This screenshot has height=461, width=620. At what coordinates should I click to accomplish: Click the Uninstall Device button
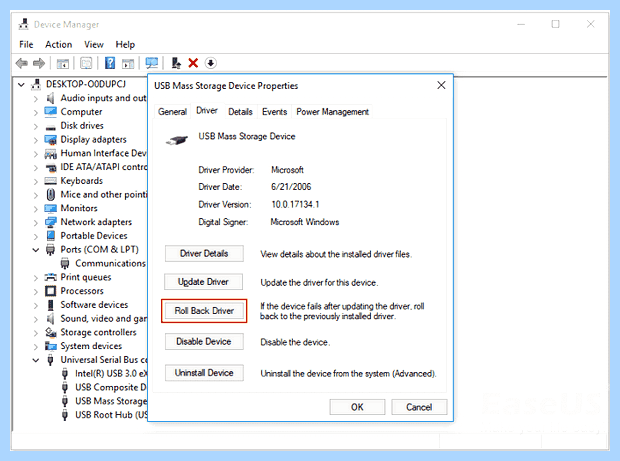204,373
